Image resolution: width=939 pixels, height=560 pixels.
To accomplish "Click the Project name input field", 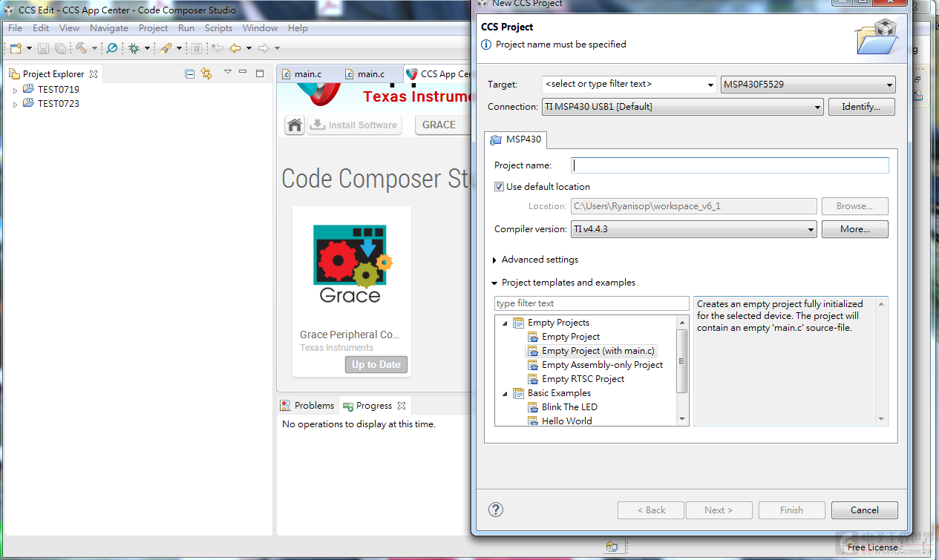I will (730, 165).
